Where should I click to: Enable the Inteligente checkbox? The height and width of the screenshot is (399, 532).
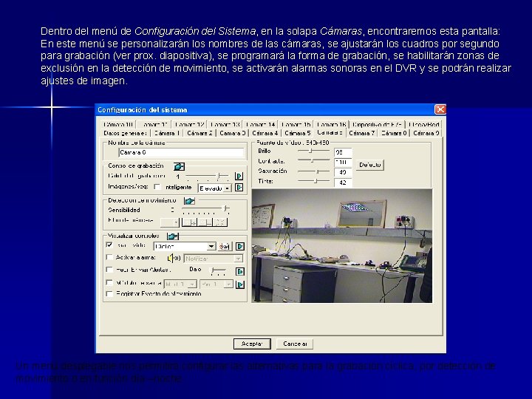point(157,187)
